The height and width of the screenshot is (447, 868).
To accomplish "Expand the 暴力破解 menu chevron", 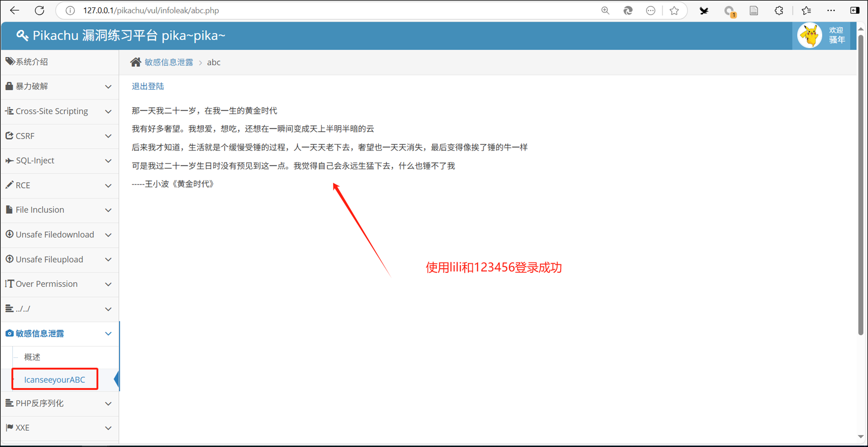I will click(x=108, y=87).
